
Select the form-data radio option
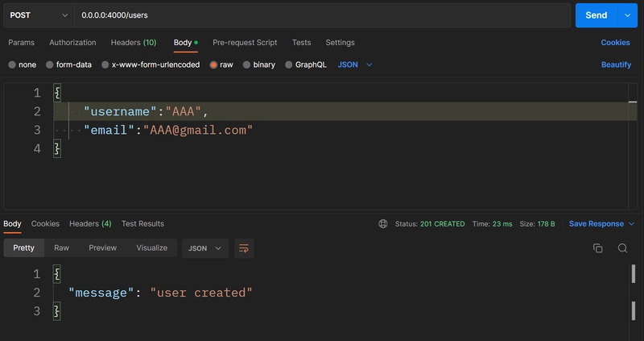point(50,64)
